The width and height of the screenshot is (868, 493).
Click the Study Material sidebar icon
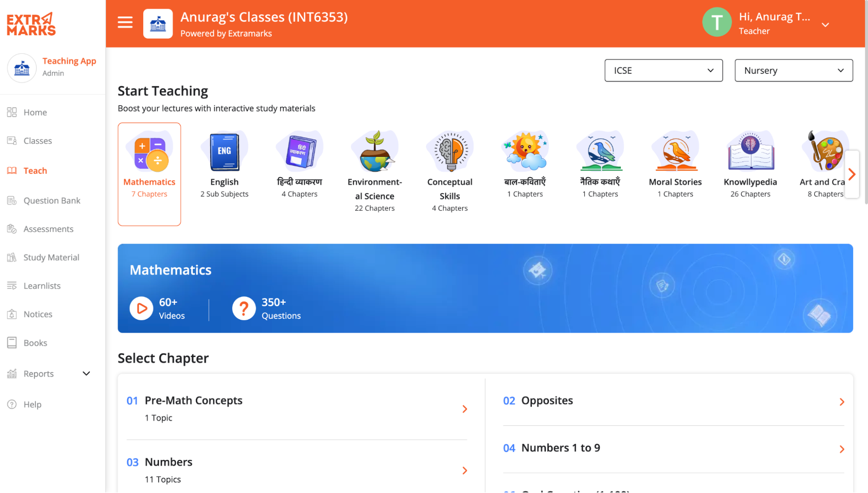coord(12,258)
